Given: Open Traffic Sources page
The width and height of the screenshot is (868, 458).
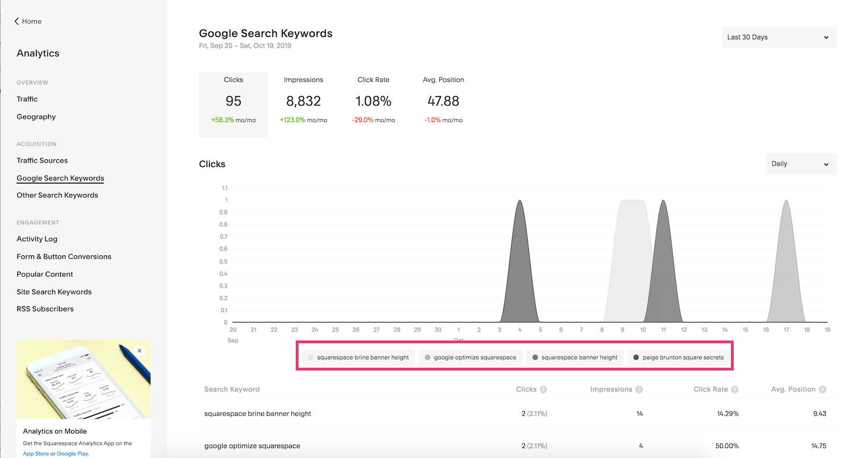Looking at the screenshot, I should click(x=42, y=160).
